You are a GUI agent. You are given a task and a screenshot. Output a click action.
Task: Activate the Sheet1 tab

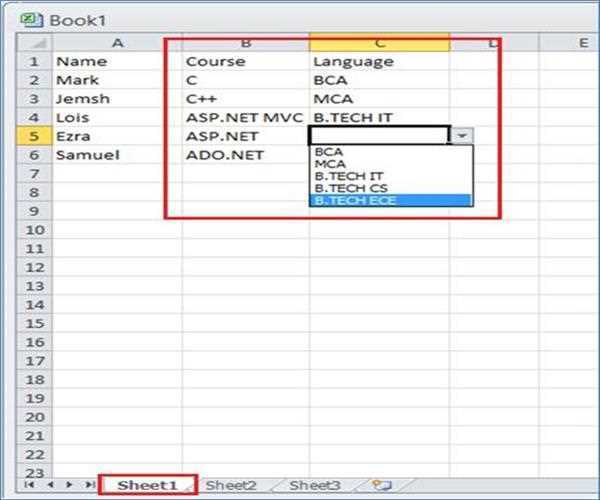pos(146,485)
